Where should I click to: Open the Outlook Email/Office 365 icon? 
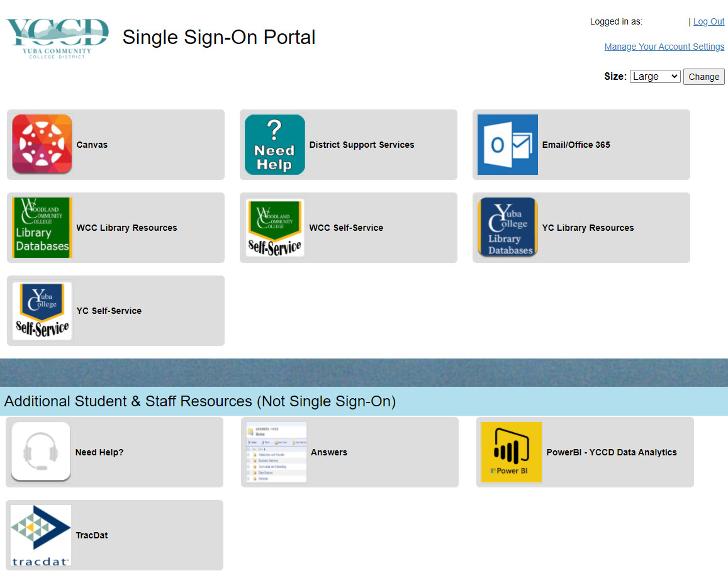(x=507, y=144)
